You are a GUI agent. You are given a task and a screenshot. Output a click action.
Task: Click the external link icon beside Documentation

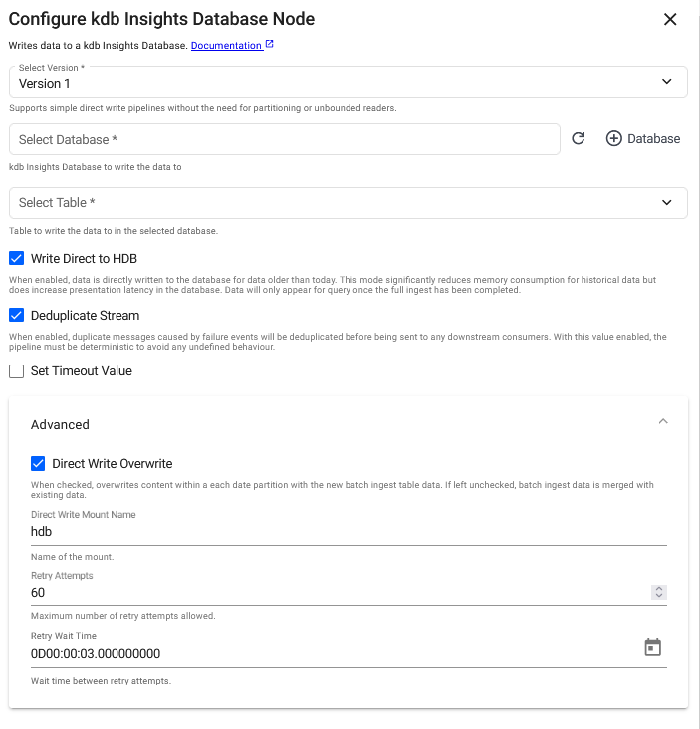coord(270,45)
